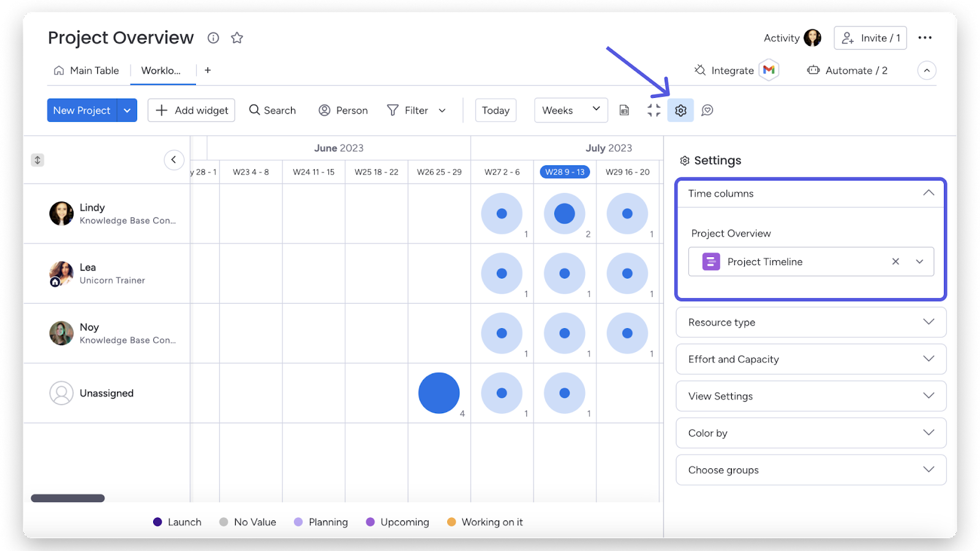The height and width of the screenshot is (551, 980).
Task: Open the Worklo... tab
Action: point(162,70)
